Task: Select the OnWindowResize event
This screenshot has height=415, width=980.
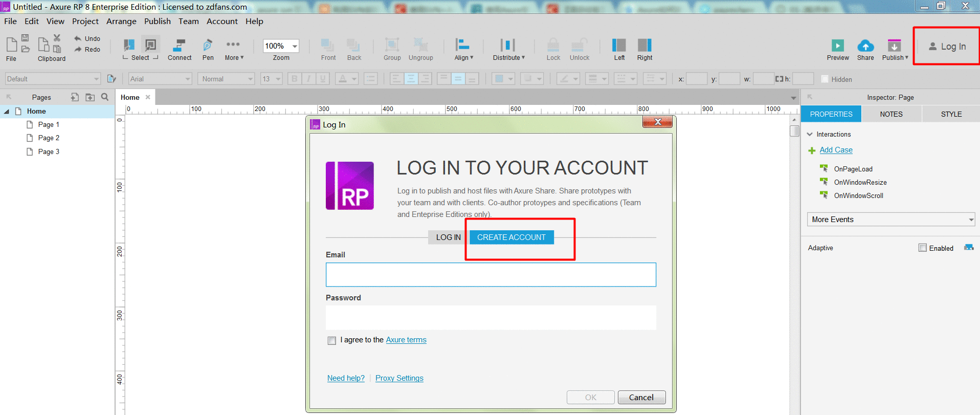Action: pyautogui.click(x=860, y=183)
